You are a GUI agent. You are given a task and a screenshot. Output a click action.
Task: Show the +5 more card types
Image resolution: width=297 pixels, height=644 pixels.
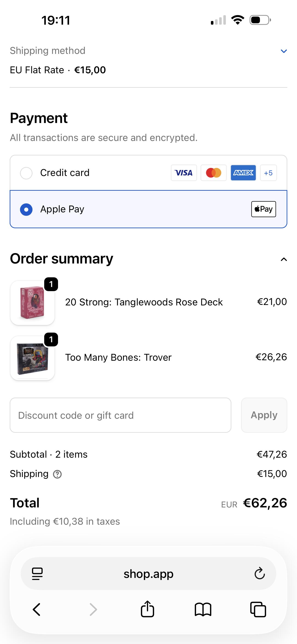coord(268,173)
